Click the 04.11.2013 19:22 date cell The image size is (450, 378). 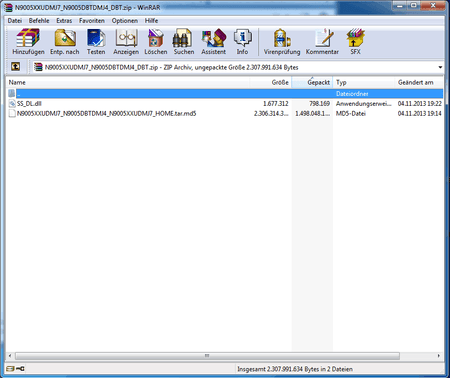tap(420, 104)
